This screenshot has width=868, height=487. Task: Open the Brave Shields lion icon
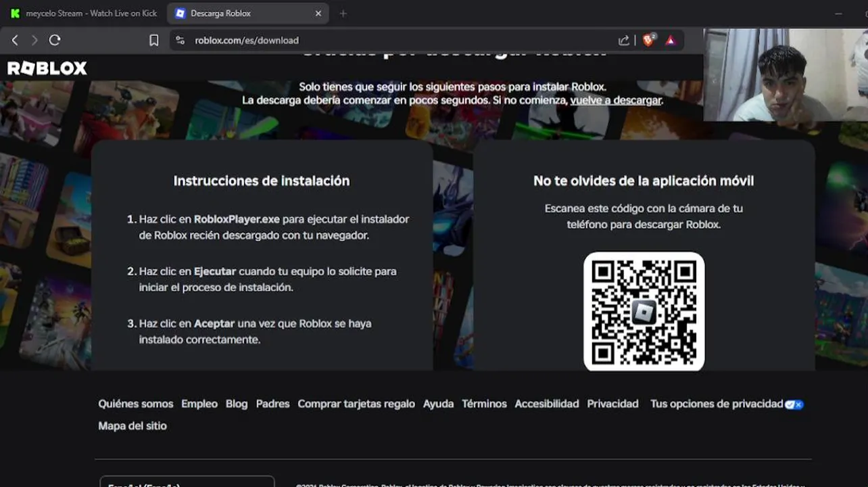[649, 40]
